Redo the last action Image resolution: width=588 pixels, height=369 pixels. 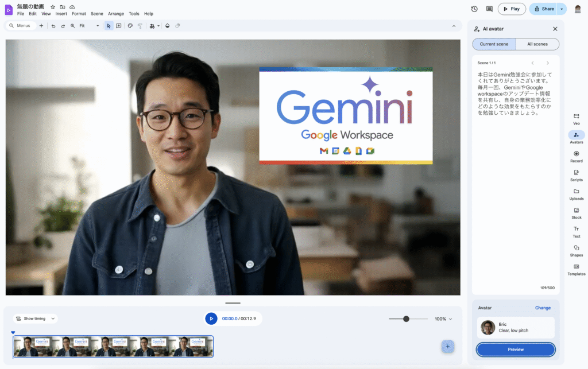pyautogui.click(x=63, y=26)
